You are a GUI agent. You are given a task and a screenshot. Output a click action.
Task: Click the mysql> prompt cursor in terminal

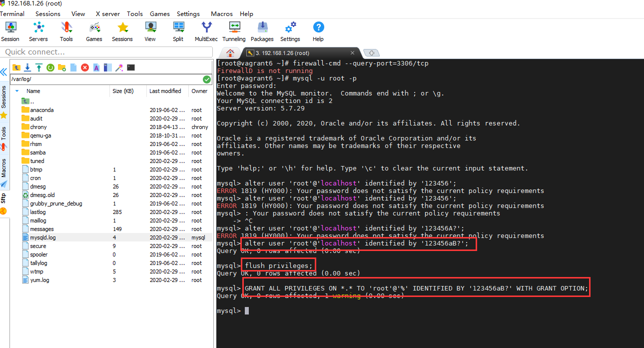click(247, 311)
